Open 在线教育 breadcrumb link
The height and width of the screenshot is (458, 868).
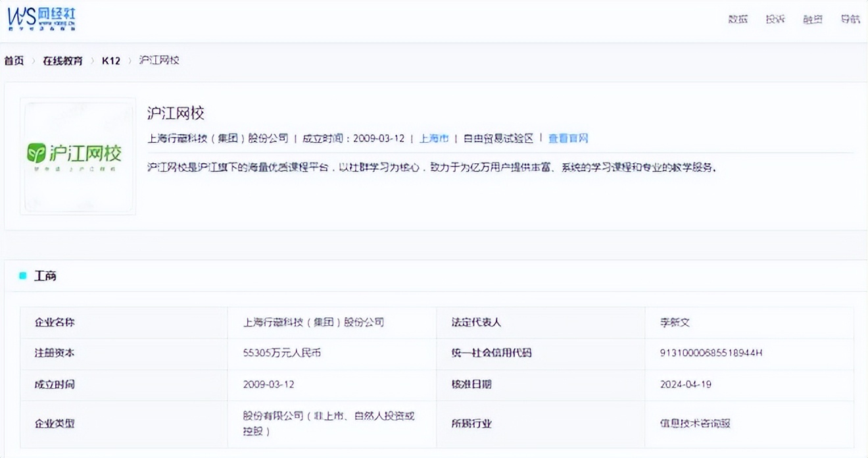(63, 61)
